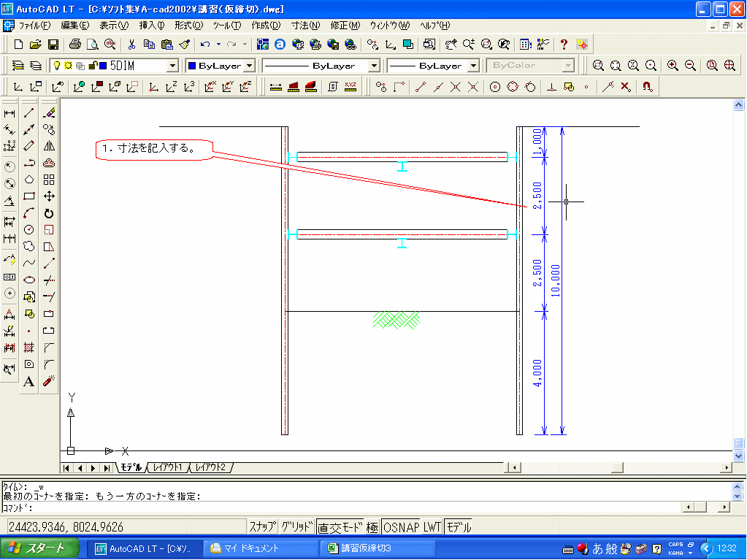Open the 修正(M) menu

click(345, 26)
